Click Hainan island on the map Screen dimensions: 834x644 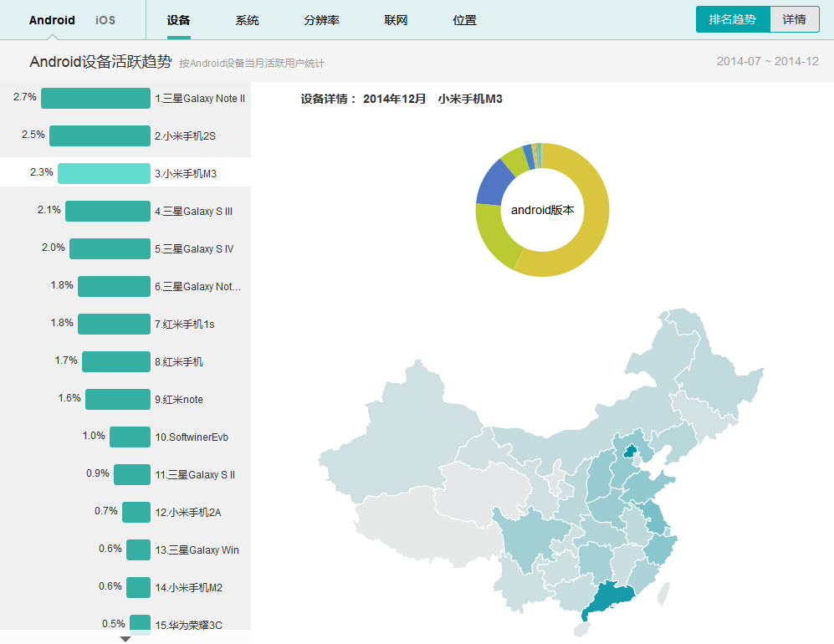(584, 630)
